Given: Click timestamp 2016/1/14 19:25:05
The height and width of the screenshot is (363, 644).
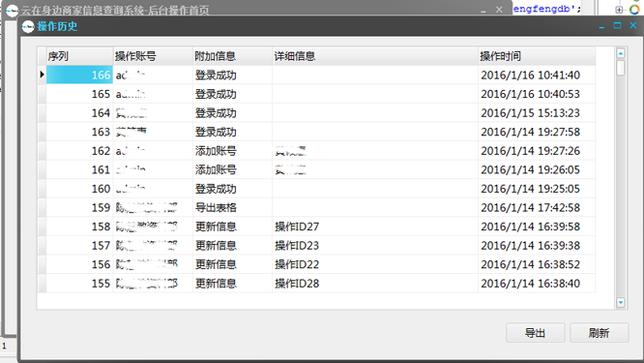Looking at the screenshot, I should [530, 189].
